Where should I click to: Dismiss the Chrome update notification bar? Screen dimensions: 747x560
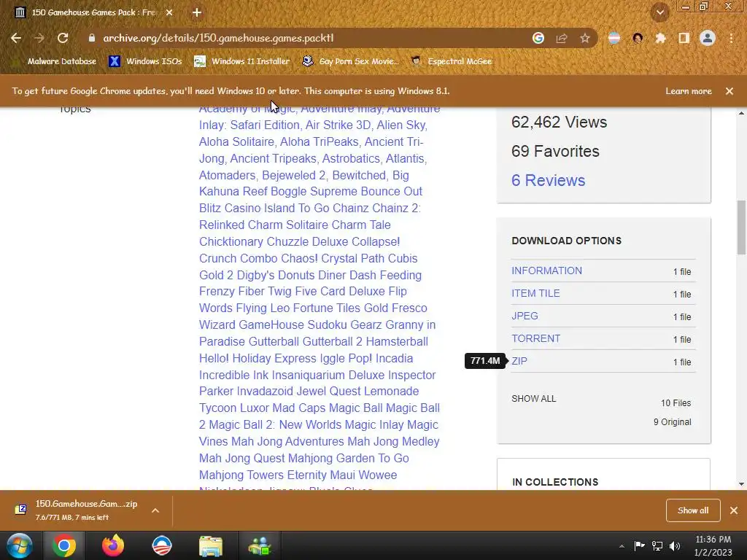(729, 91)
